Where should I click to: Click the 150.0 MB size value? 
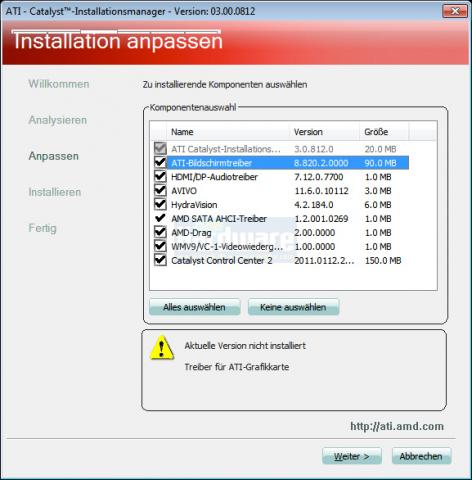383,261
